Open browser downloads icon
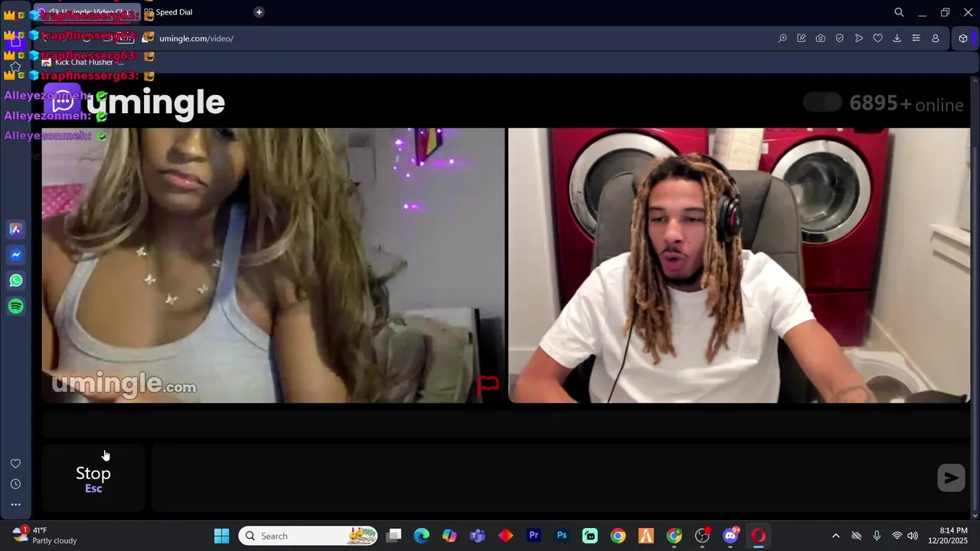The height and width of the screenshot is (551, 980). [x=897, y=38]
